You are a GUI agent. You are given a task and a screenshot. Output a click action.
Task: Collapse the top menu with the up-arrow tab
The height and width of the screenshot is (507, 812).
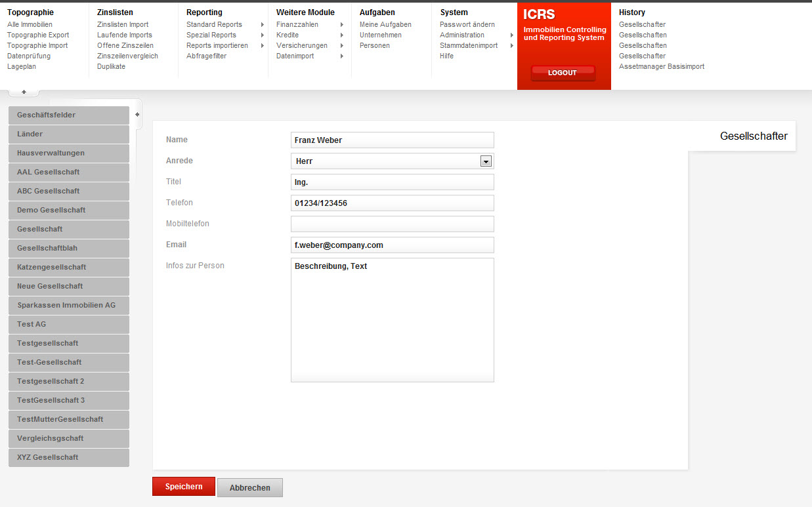[x=24, y=92]
